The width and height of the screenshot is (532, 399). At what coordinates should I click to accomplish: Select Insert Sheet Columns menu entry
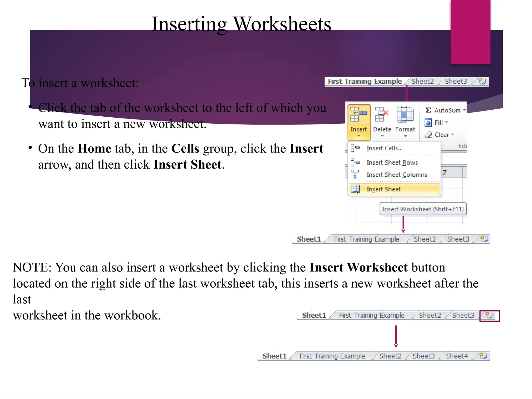396,175
